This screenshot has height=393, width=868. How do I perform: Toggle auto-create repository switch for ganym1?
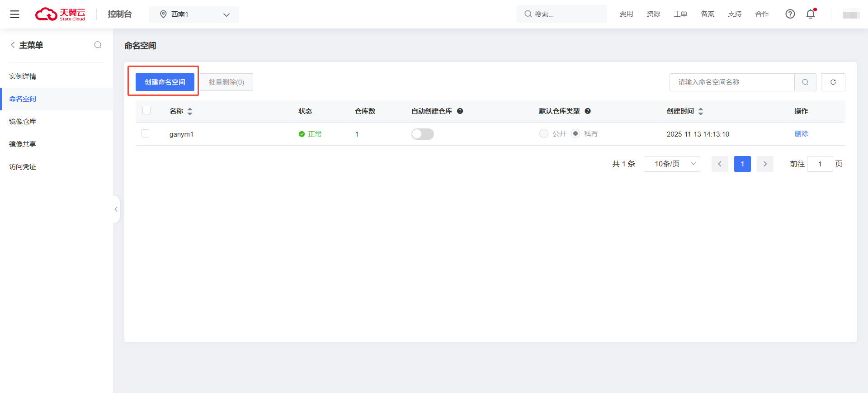pos(422,134)
